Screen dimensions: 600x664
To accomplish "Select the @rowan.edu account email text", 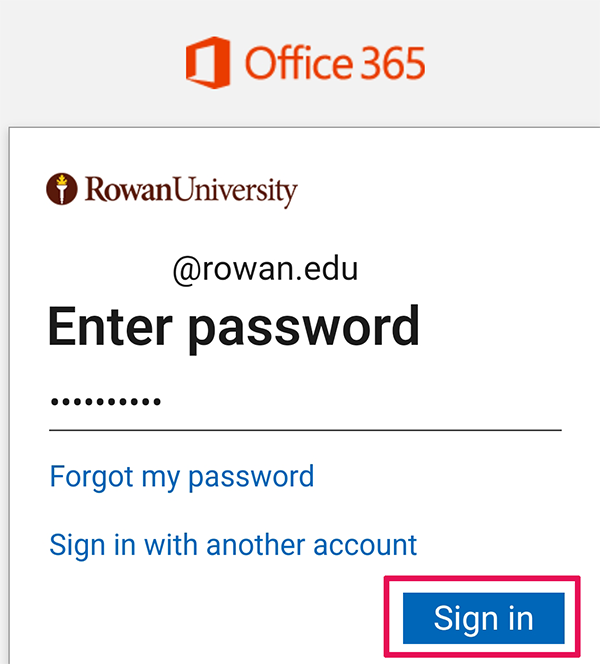I will [265, 270].
